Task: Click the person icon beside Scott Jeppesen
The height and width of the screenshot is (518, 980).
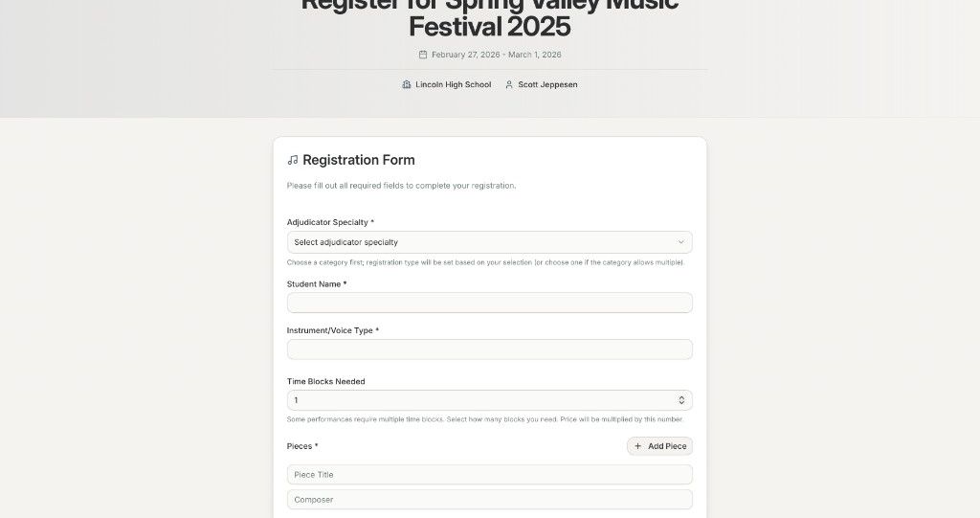Action: 509,84
